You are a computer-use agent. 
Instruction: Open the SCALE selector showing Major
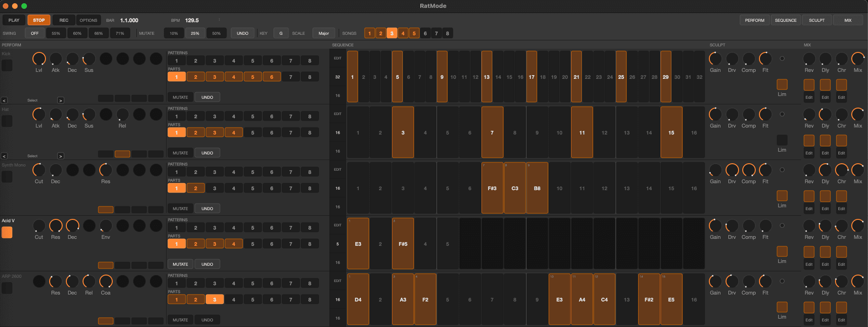(x=324, y=33)
